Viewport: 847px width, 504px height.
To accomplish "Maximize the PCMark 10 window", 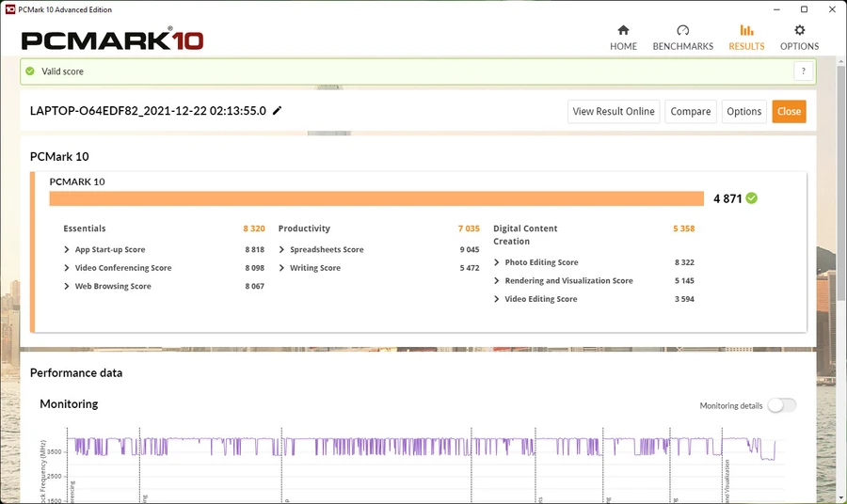I will [x=805, y=9].
